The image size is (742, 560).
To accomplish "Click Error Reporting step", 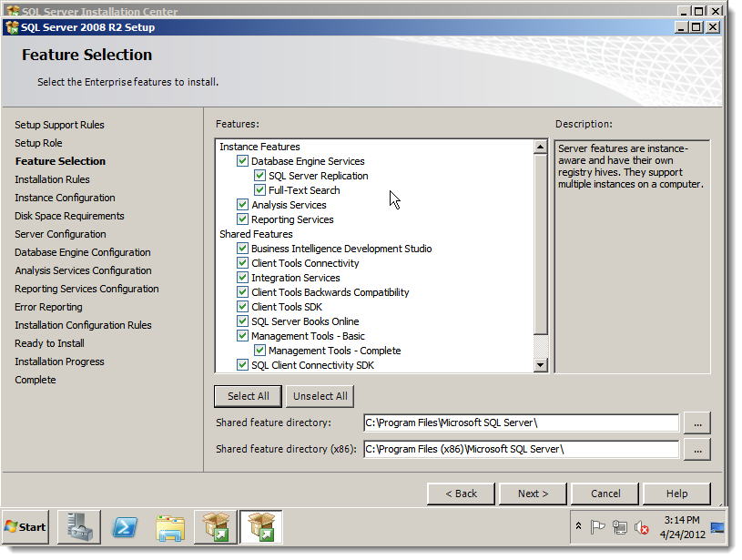I will point(48,307).
